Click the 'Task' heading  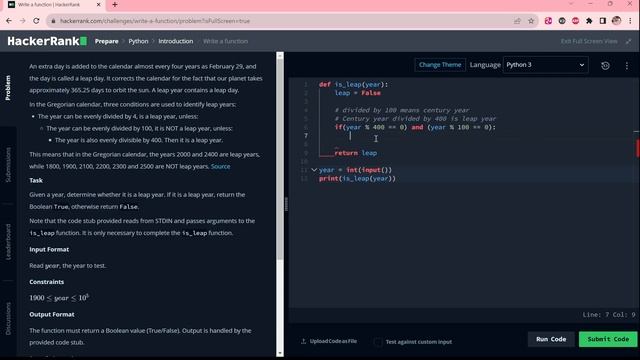[x=36, y=180]
